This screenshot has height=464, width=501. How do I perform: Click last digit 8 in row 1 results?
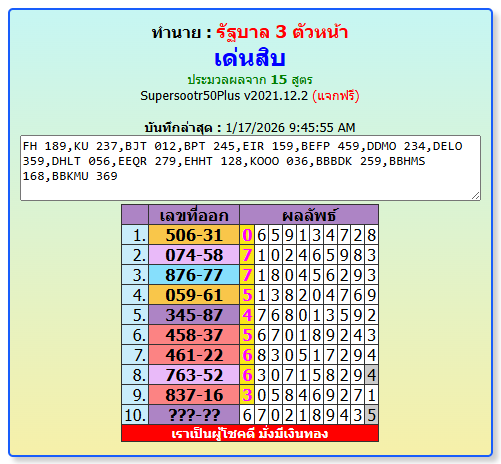tap(371, 235)
